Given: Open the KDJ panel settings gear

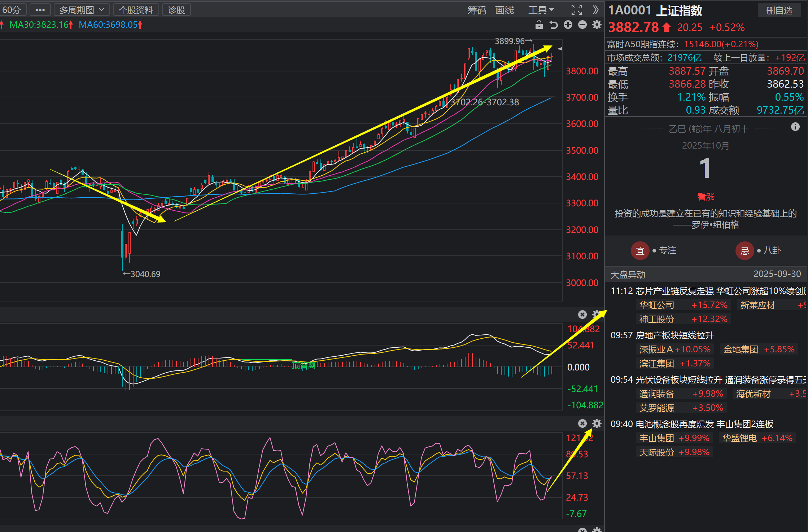Looking at the screenshot, I should 597,423.
